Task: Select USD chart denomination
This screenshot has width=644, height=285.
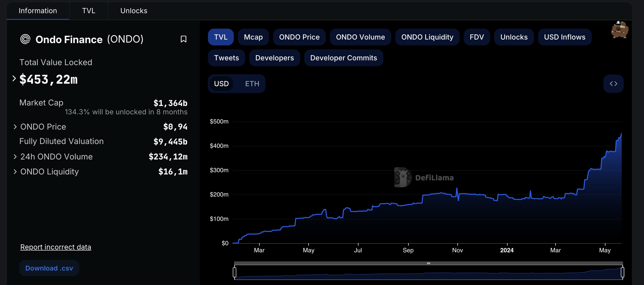Action: point(221,84)
